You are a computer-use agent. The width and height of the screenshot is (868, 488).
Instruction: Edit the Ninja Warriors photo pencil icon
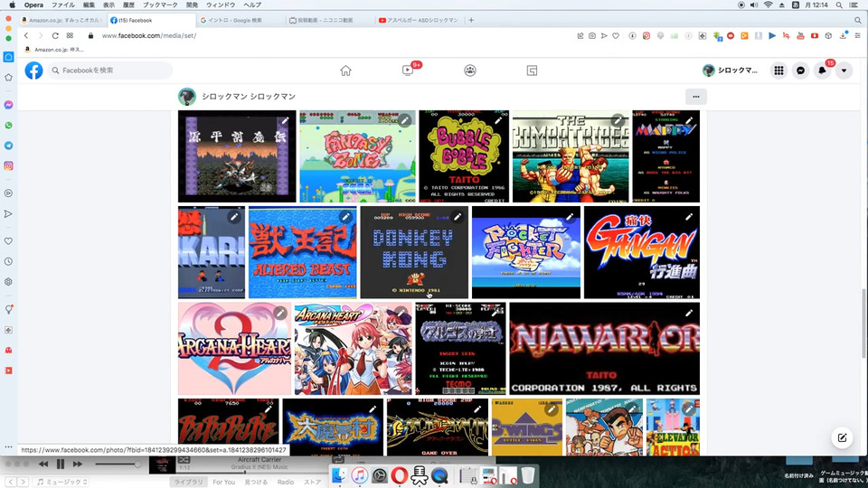pyautogui.click(x=689, y=314)
